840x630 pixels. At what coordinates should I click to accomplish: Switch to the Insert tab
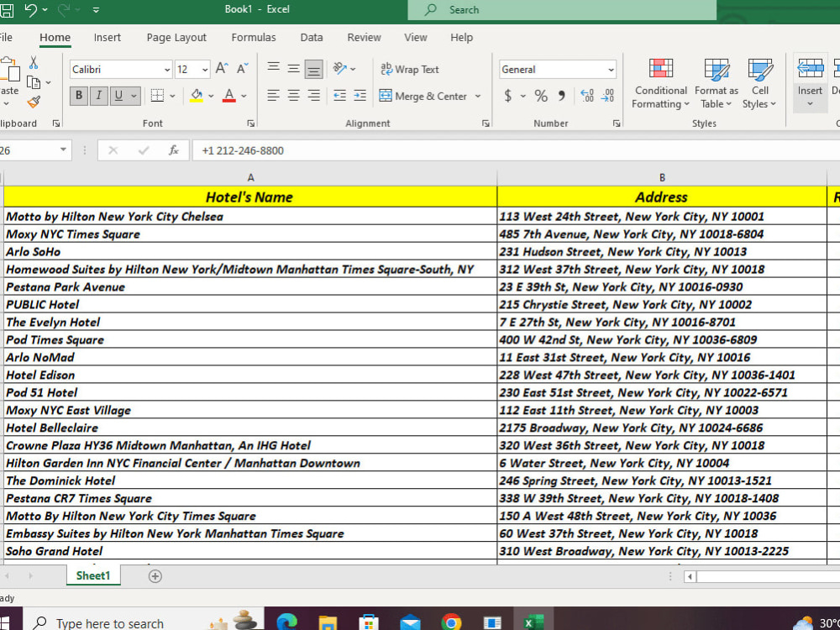coord(108,38)
